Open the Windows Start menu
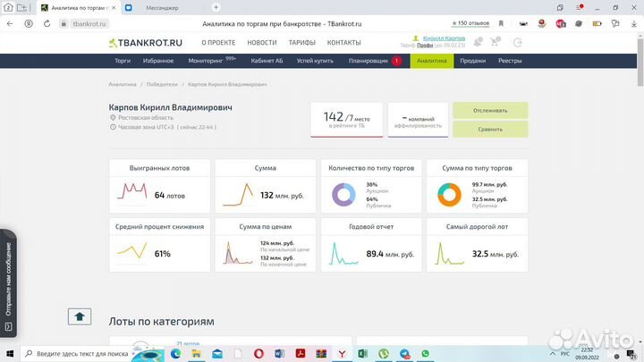The height and width of the screenshot is (362, 644). point(9,354)
